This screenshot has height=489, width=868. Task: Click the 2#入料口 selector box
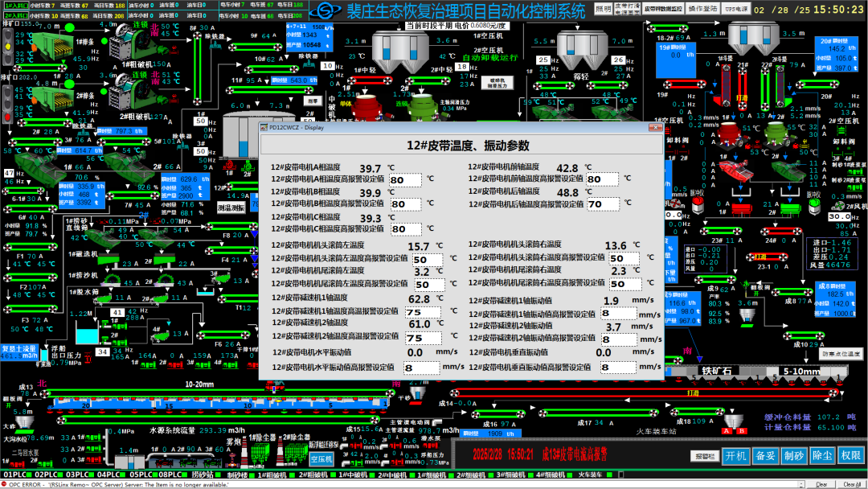pos(14,14)
